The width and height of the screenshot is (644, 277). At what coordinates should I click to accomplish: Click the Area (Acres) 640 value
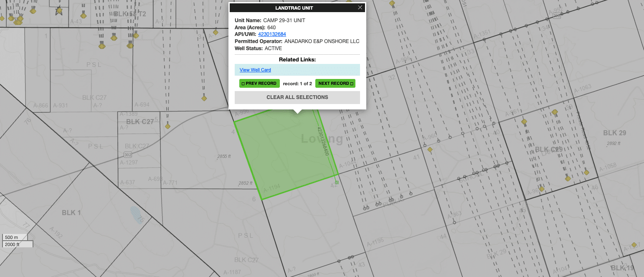tap(271, 27)
